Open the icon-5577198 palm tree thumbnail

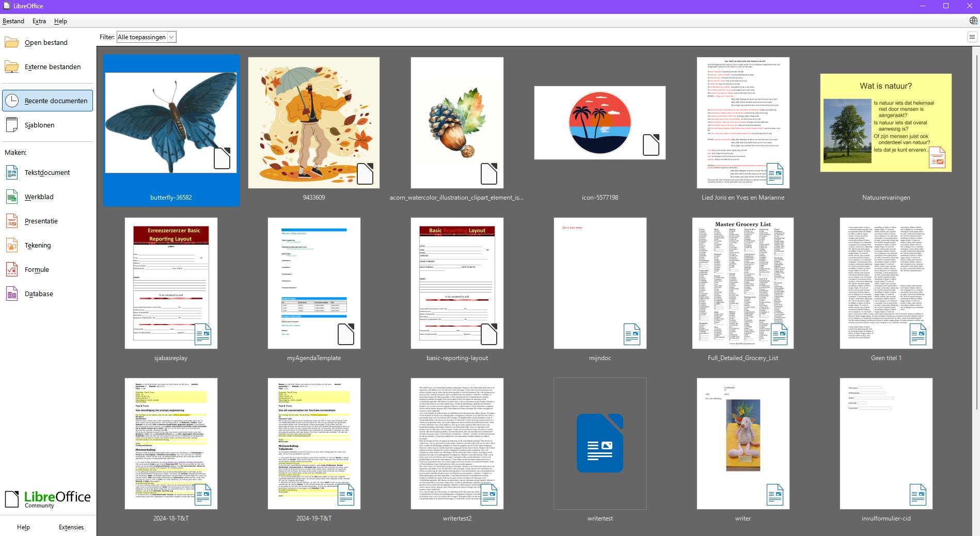pos(600,123)
